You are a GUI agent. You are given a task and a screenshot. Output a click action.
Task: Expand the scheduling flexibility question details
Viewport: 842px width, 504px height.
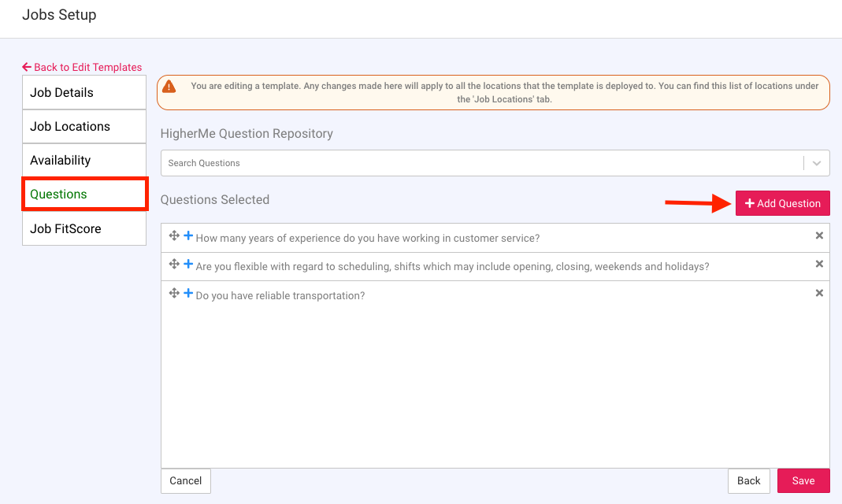(x=188, y=265)
